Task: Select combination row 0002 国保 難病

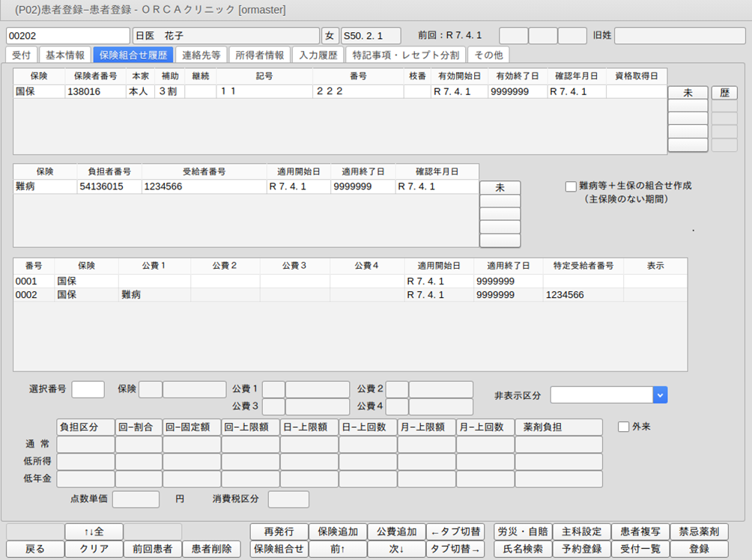Action: tap(225, 295)
